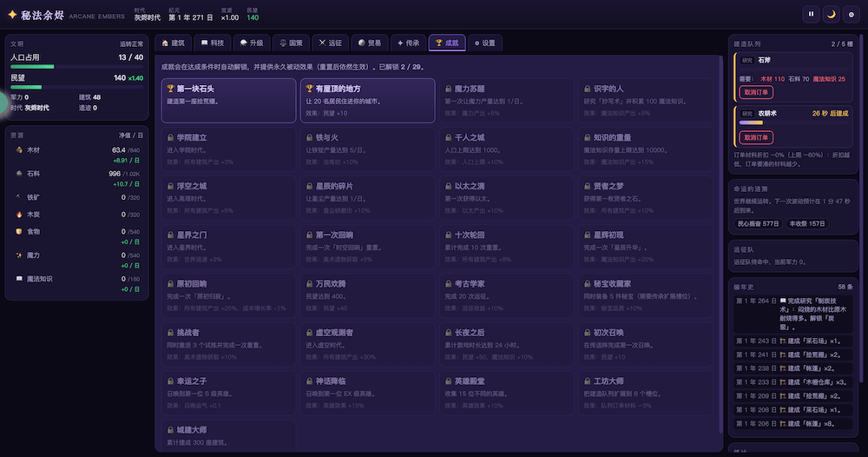
Task: Click the 丰收祭 157日 tag
Action: coord(807,224)
